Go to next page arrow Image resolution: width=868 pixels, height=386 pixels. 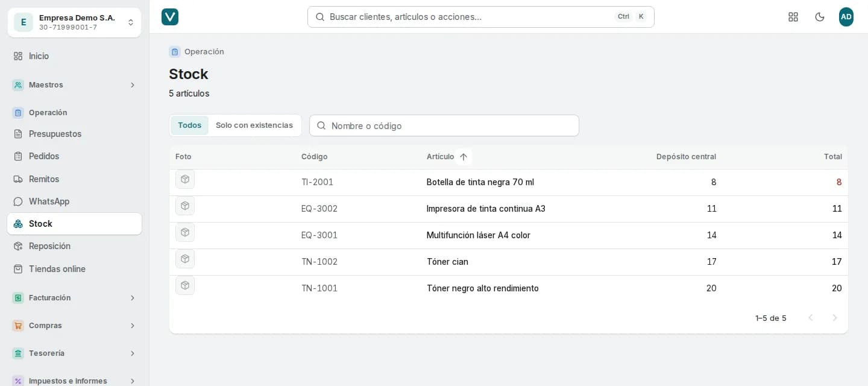(x=835, y=318)
